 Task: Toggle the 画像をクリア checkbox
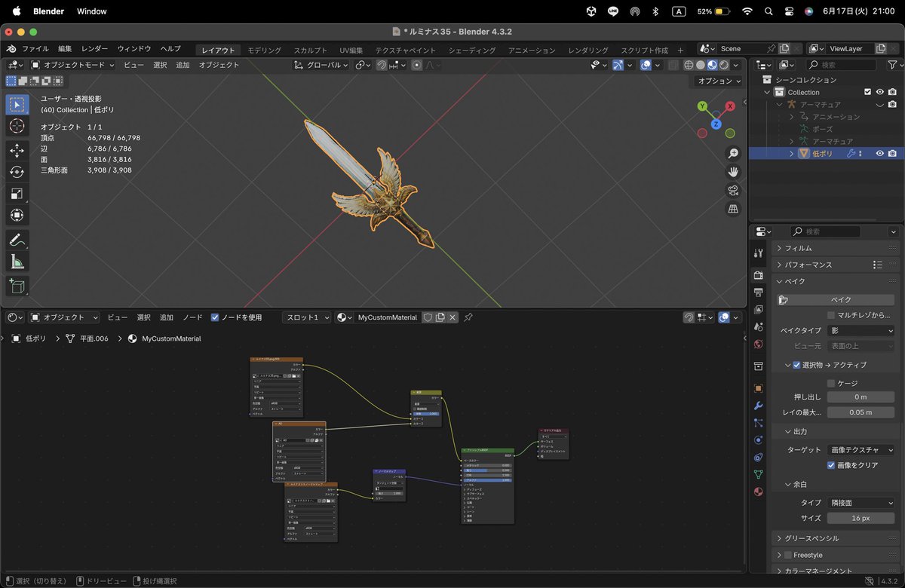pos(831,465)
